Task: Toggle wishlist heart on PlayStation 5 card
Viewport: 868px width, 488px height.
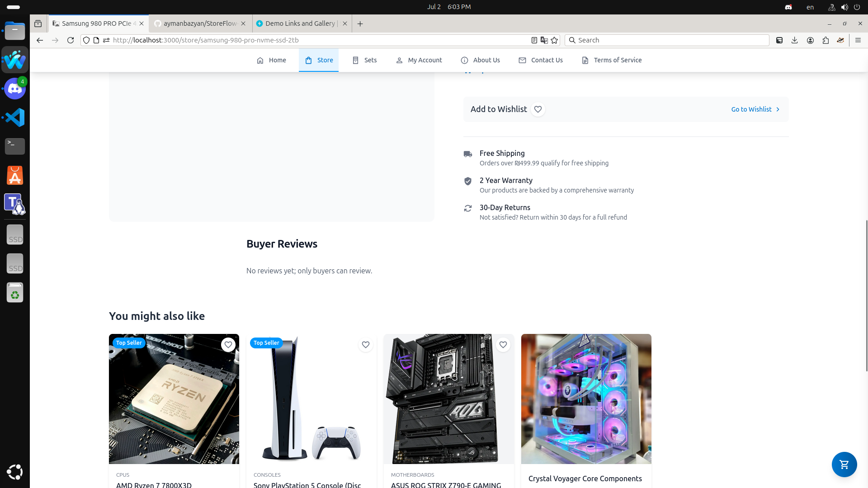Action: point(366,345)
